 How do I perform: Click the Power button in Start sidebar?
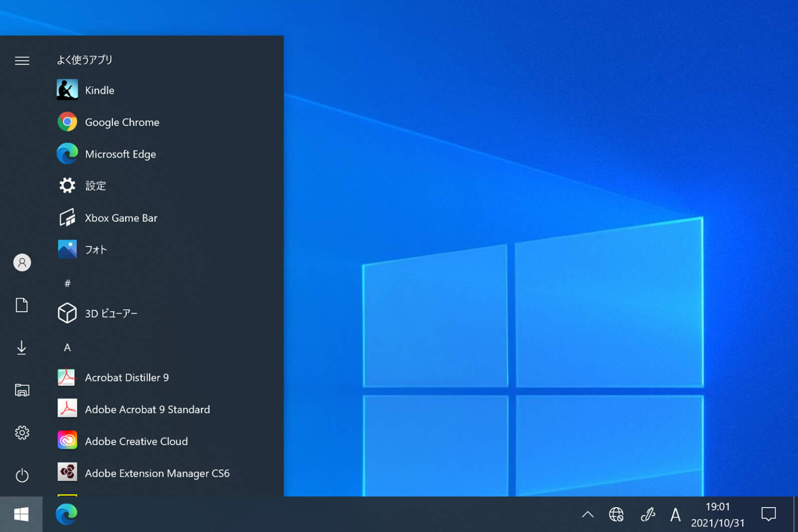pyautogui.click(x=22, y=475)
